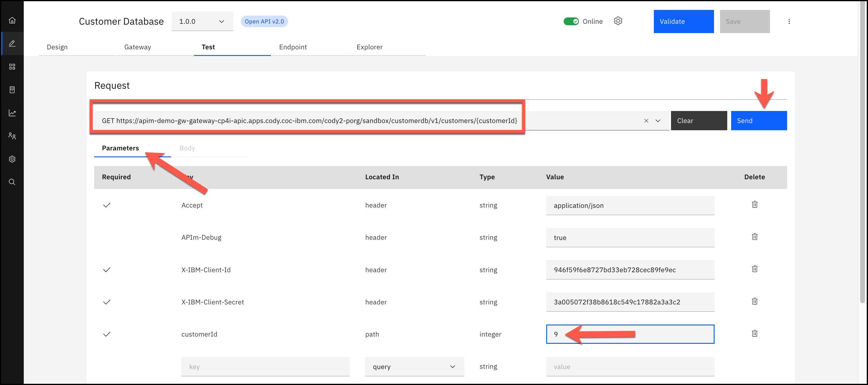Click the search magnifier icon in sidebar
This screenshot has width=868, height=385.
[12, 182]
